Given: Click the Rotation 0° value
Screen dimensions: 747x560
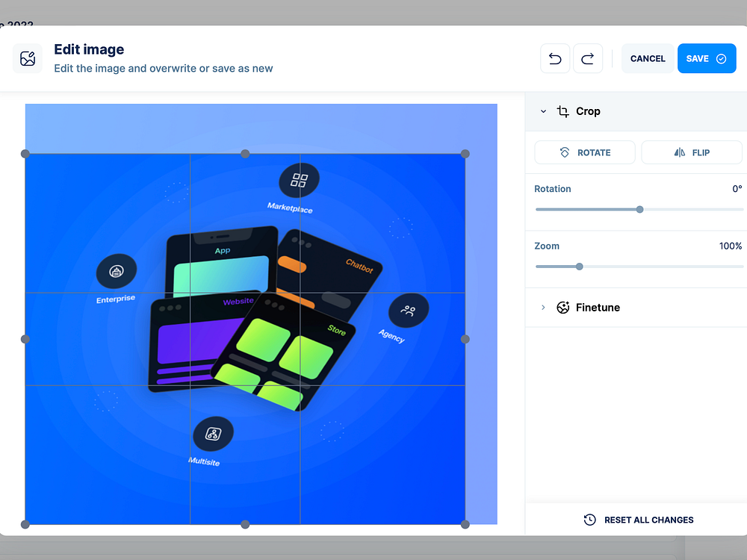Looking at the screenshot, I should [x=737, y=189].
